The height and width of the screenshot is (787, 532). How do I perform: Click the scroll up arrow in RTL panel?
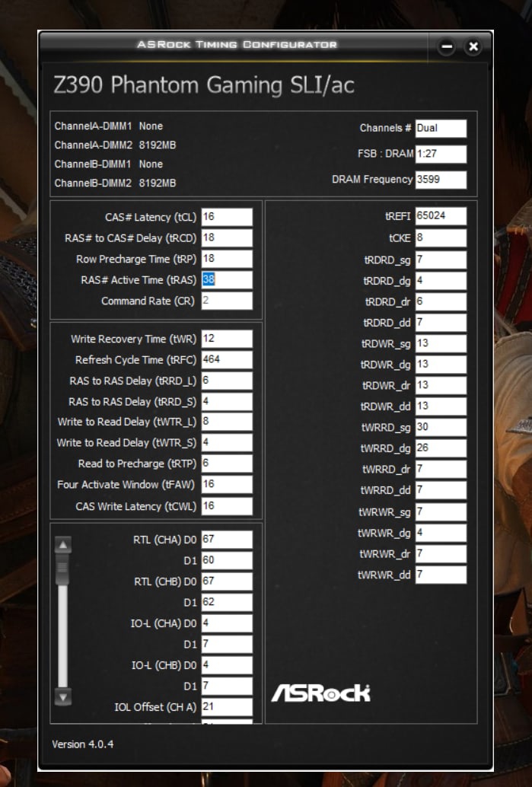click(x=62, y=544)
